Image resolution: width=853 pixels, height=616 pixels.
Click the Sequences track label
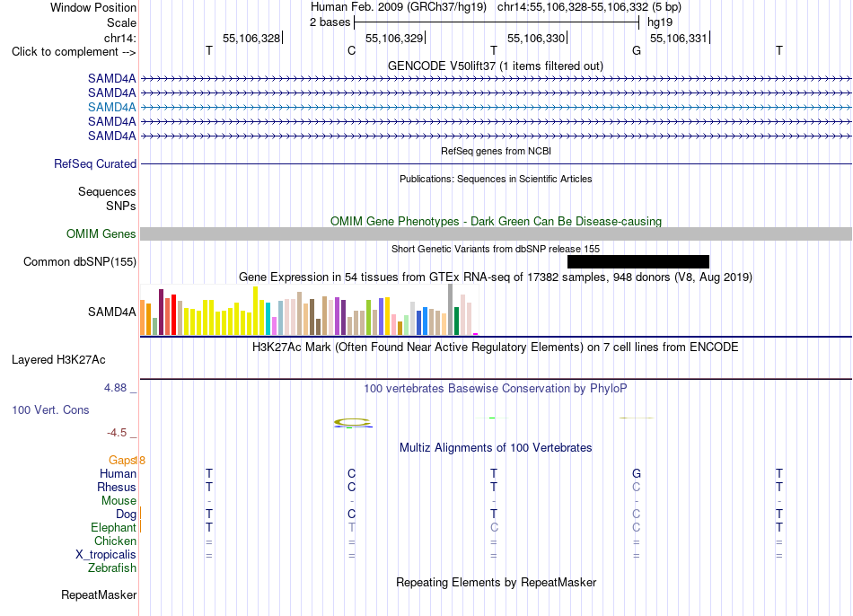[107, 191]
